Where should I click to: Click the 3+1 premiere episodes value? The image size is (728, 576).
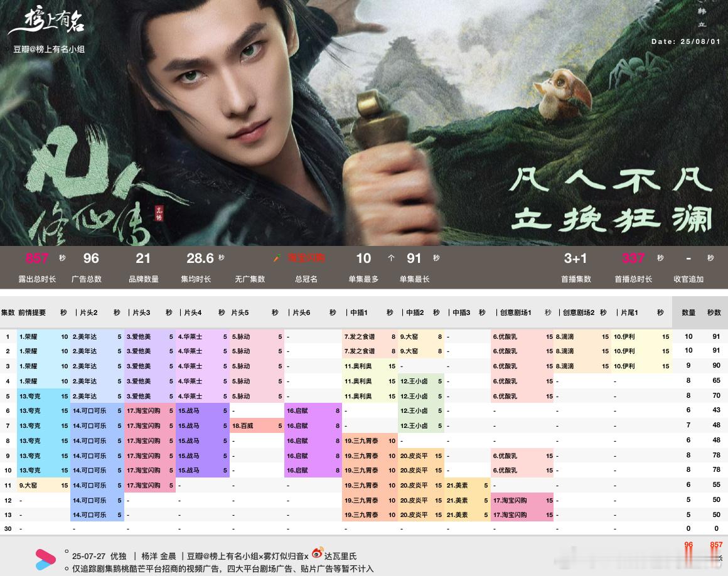(575, 258)
